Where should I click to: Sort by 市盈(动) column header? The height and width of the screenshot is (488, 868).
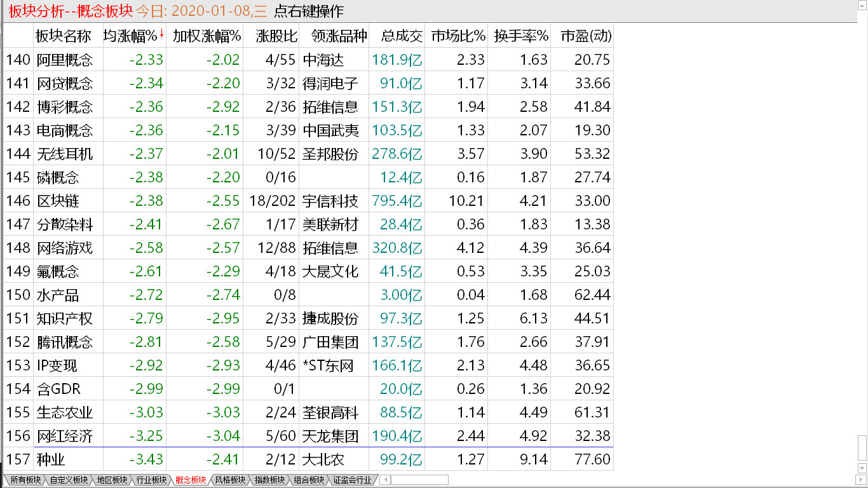click(586, 36)
